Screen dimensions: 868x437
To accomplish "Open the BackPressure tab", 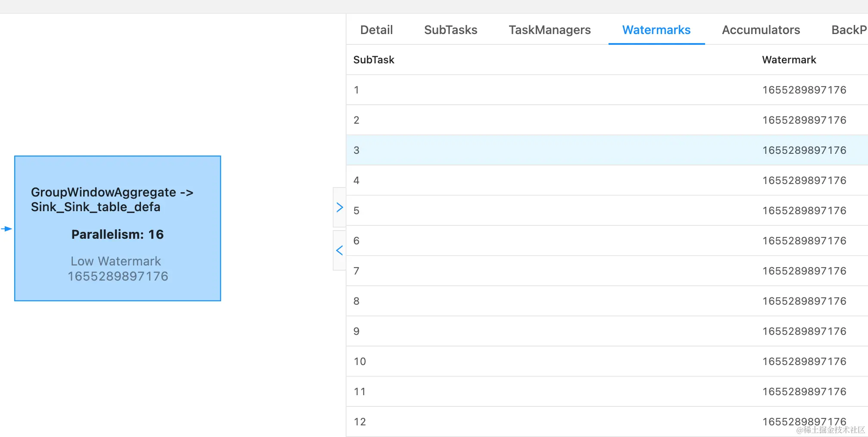I will click(848, 30).
